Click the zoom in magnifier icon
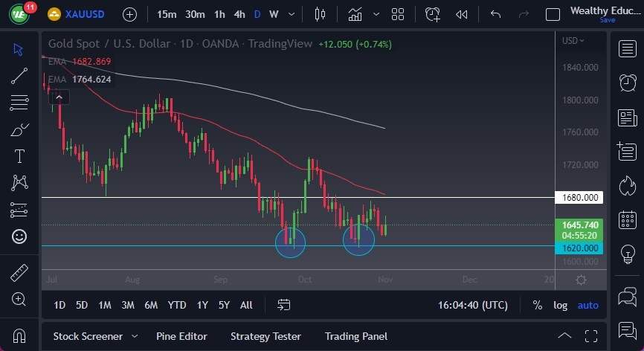Screen dimensions: 644x351 click(x=19, y=299)
